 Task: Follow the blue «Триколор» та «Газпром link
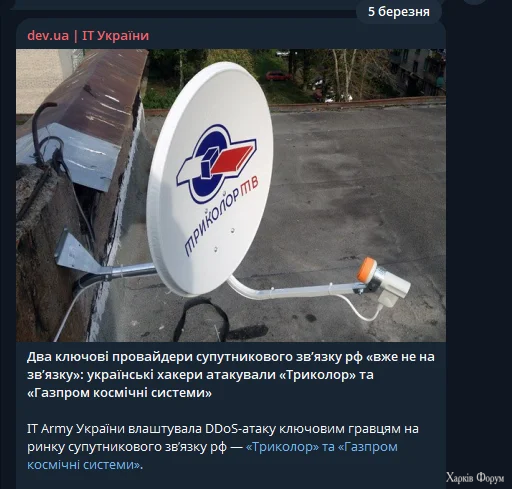(x=322, y=447)
